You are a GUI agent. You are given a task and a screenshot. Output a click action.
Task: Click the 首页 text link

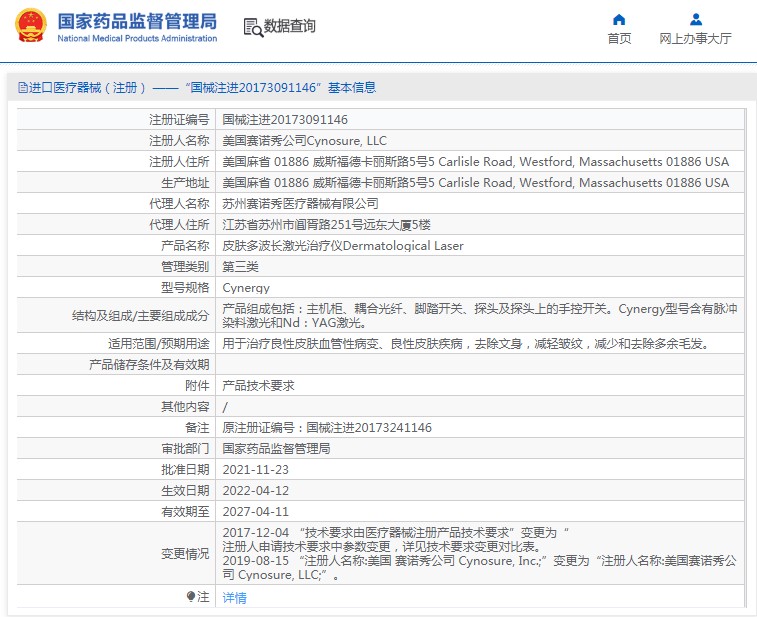[x=619, y=39]
